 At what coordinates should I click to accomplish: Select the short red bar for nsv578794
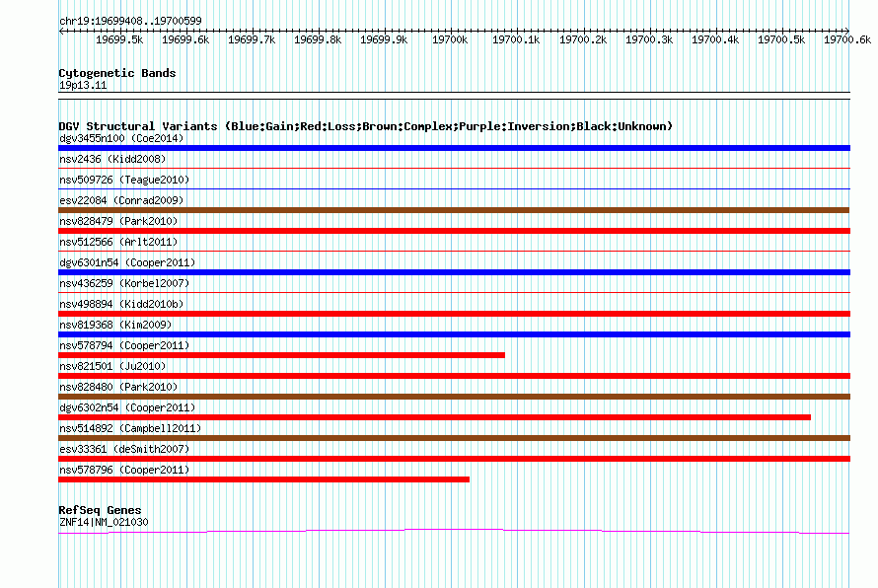point(282,355)
